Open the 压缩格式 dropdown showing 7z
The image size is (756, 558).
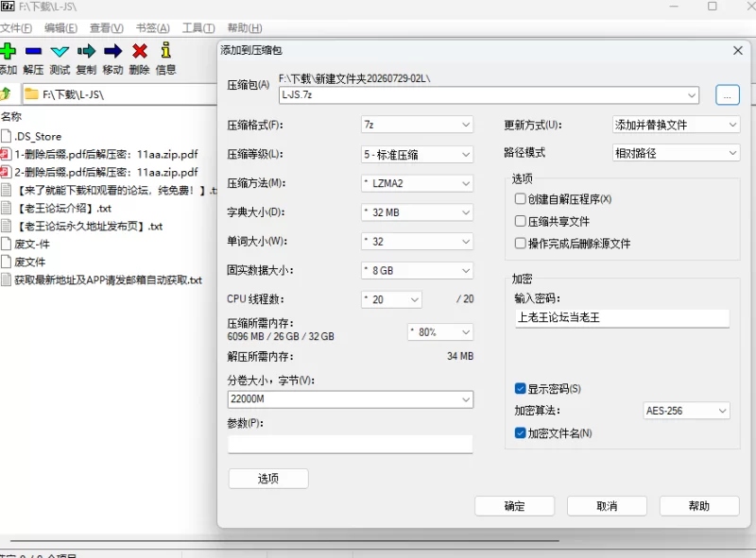(417, 125)
